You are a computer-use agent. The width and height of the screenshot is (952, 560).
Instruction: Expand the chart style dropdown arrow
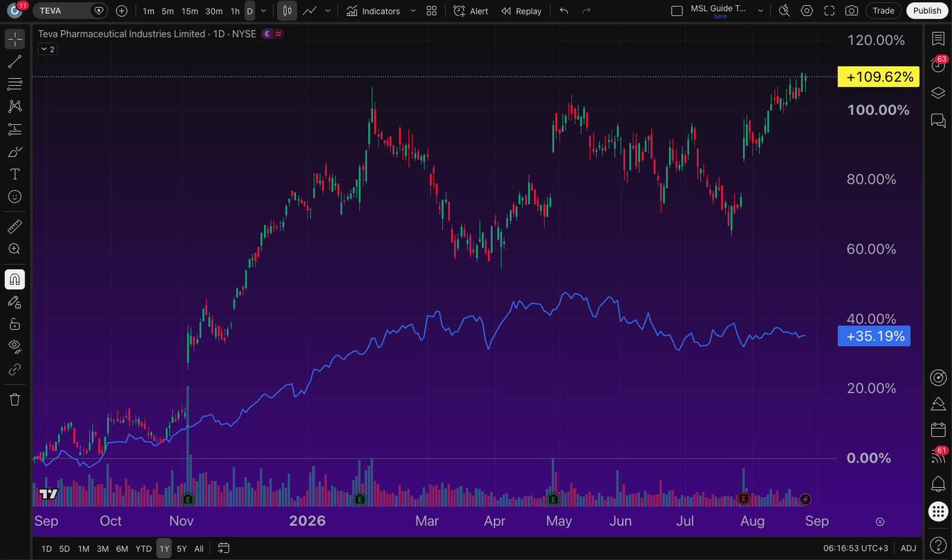(x=328, y=11)
